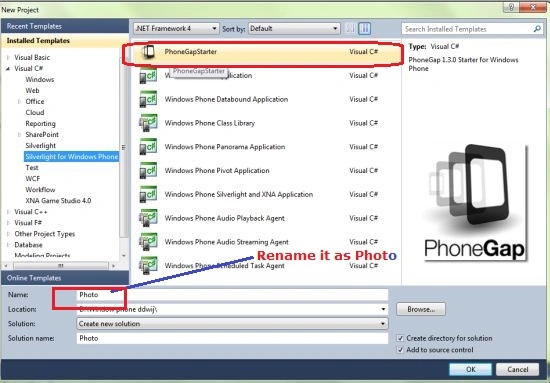
Task: Open the Online Templates section
Action: [65, 278]
